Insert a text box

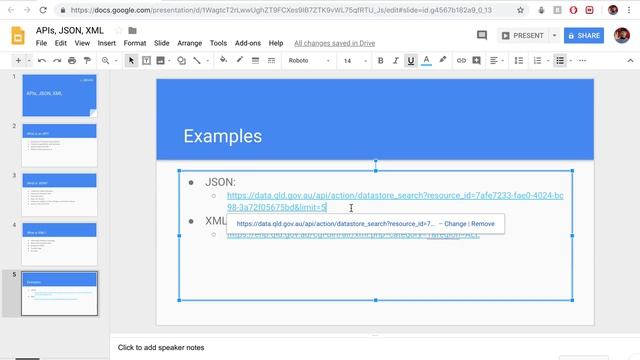click(x=146, y=61)
